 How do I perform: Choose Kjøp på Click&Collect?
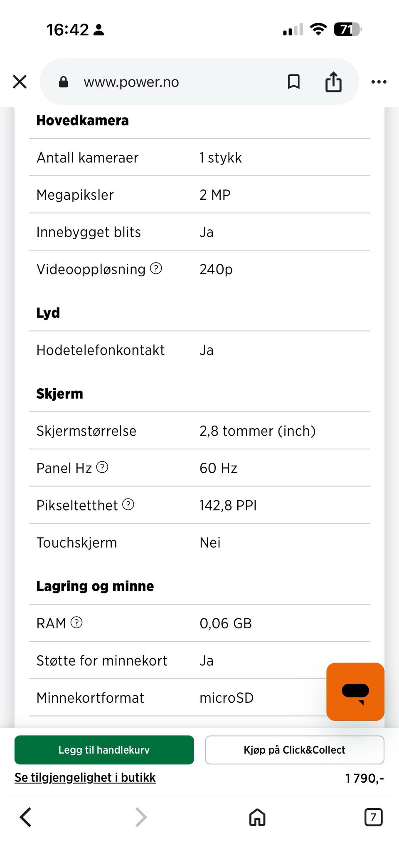click(x=294, y=750)
